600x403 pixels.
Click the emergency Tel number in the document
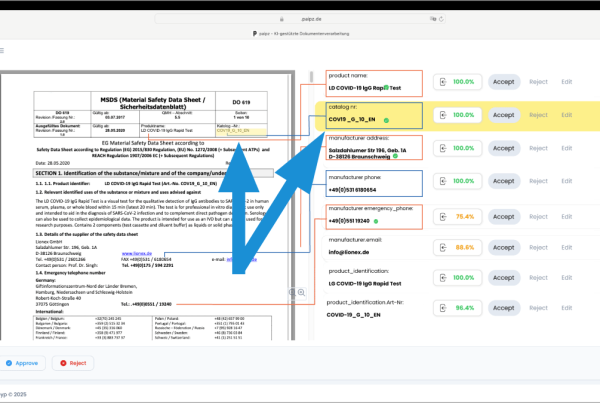click(146, 304)
